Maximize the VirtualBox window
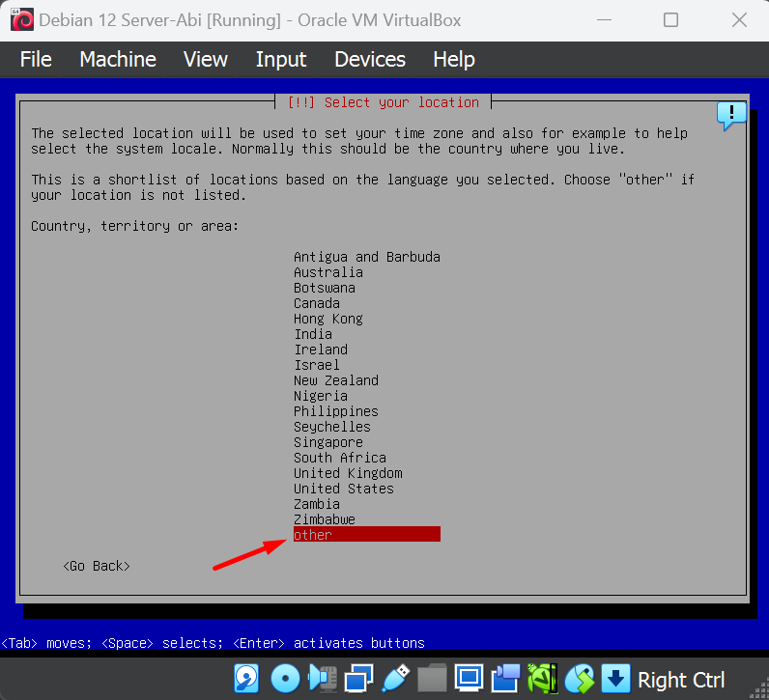The image size is (769, 700). [670, 20]
